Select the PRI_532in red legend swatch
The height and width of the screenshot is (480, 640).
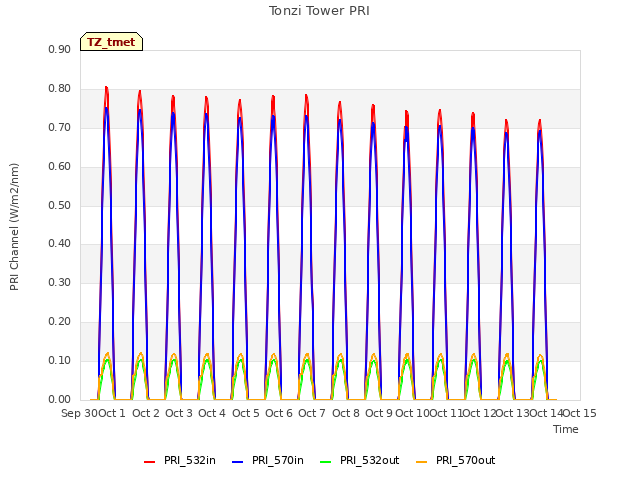pyautogui.click(x=149, y=461)
